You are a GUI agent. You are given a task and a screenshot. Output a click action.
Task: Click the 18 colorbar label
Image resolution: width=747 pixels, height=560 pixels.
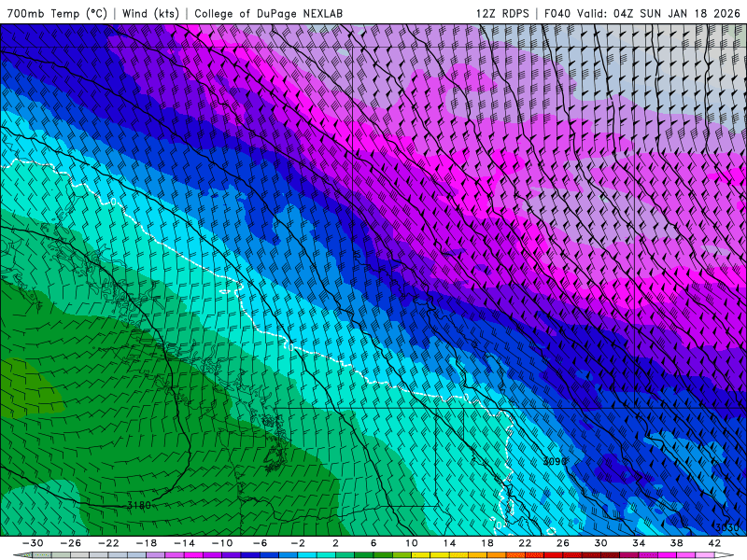coord(486,543)
